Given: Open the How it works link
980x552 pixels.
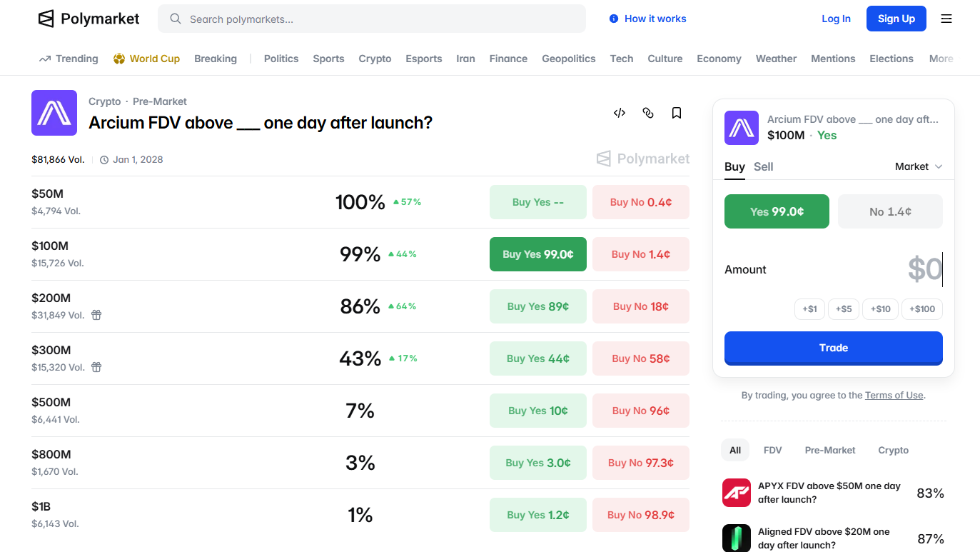Looking at the screenshot, I should 655,19.
